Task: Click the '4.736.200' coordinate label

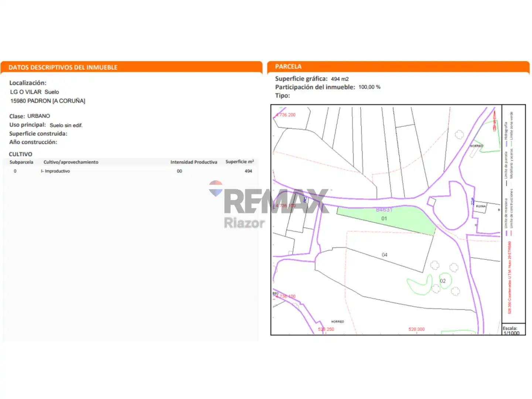Action: coord(286,115)
